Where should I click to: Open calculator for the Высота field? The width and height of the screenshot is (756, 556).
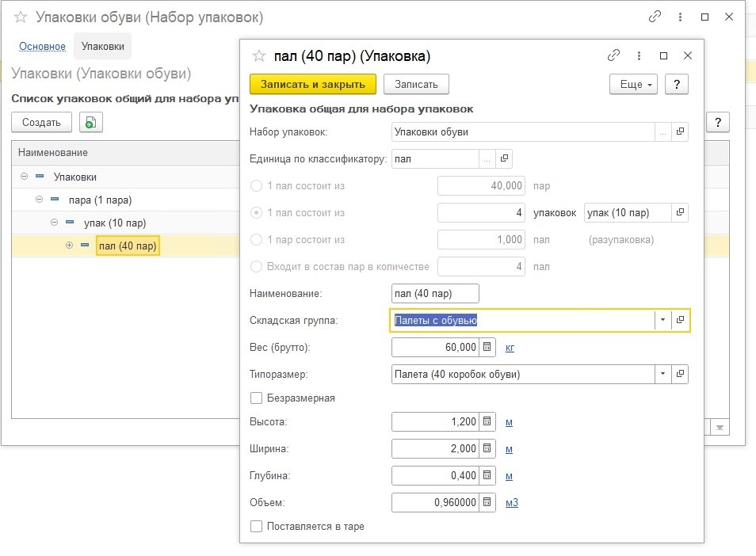tap(488, 421)
